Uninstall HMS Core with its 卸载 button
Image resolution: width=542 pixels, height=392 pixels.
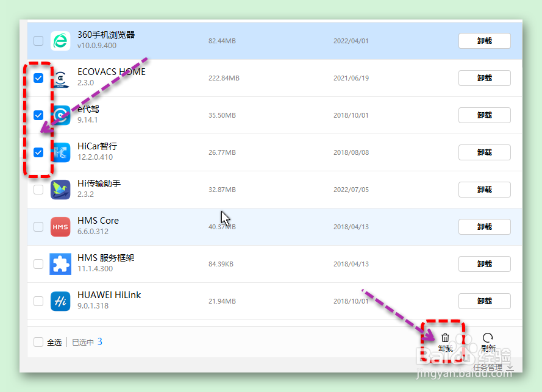pyautogui.click(x=484, y=227)
